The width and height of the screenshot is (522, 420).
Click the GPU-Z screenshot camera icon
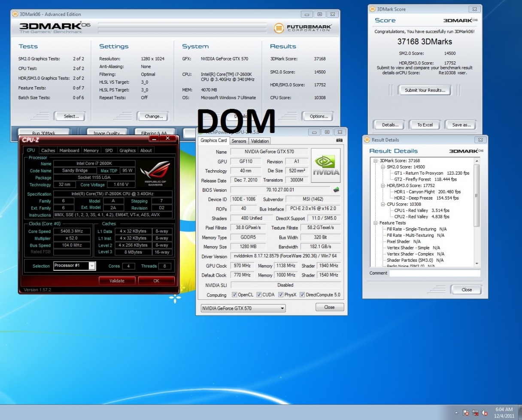point(339,140)
